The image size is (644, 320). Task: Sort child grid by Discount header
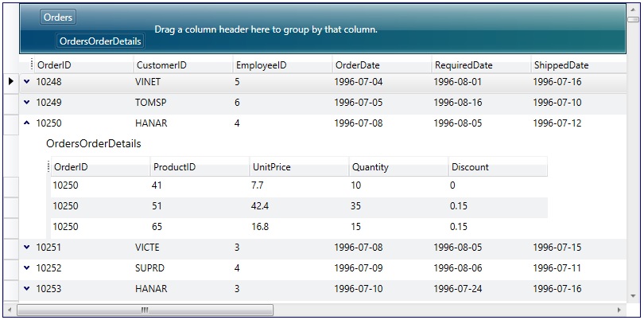coord(497,167)
